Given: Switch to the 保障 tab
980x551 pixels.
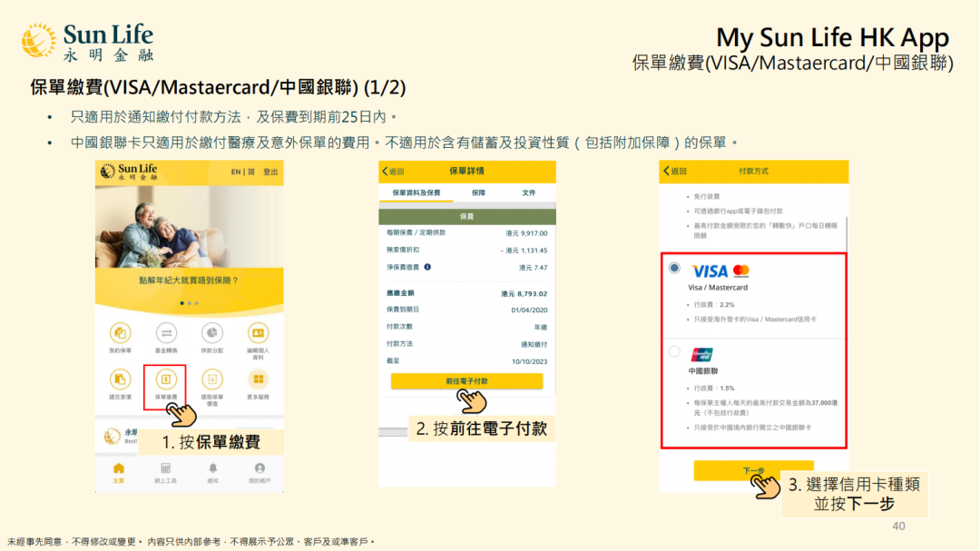Looking at the screenshot, I should (479, 192).
